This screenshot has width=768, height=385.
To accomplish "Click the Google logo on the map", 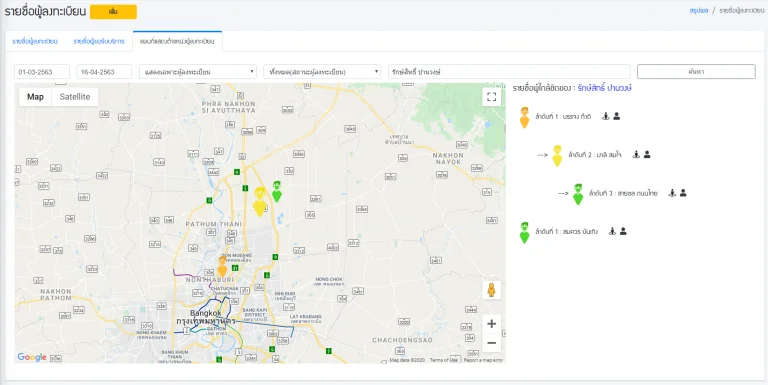I will click(x=32, y=357).
